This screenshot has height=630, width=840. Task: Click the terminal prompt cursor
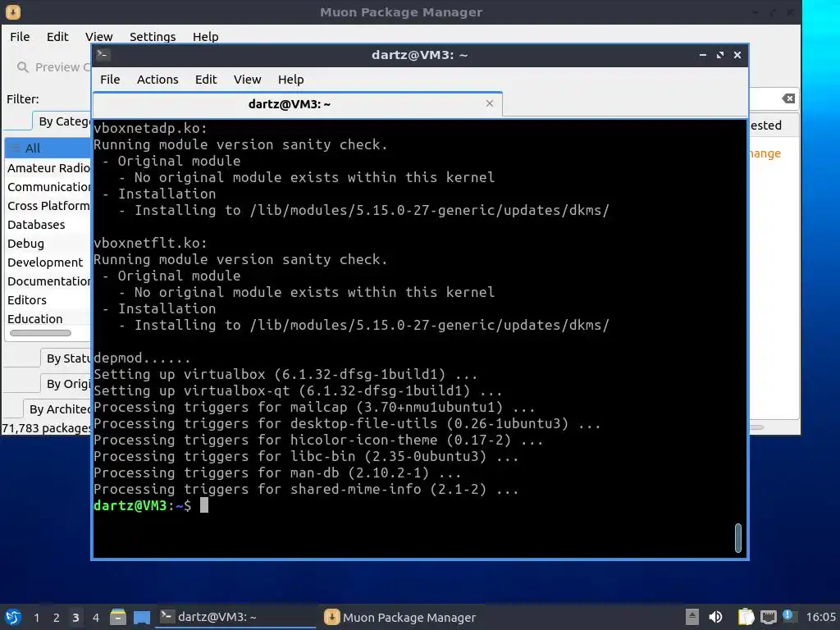point(204,505)
